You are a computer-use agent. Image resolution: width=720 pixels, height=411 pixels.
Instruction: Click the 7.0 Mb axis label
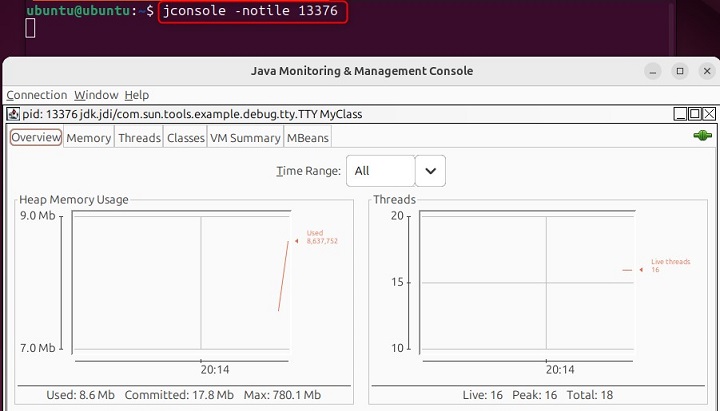37,348
